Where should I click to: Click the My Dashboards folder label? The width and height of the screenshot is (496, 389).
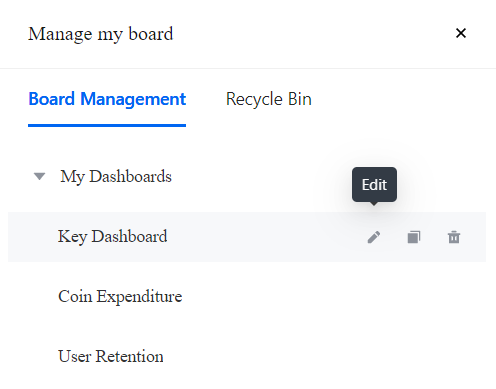click(x=116, y=176)
